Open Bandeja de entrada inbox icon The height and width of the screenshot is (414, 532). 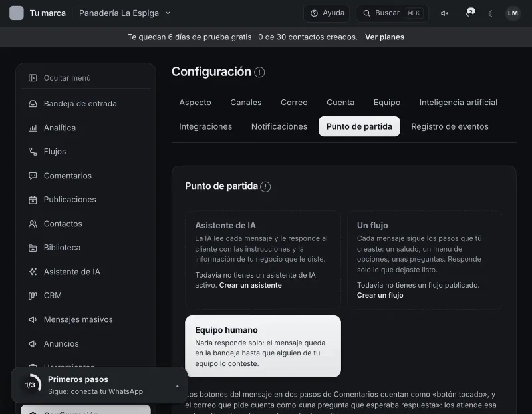coord(33,104)
